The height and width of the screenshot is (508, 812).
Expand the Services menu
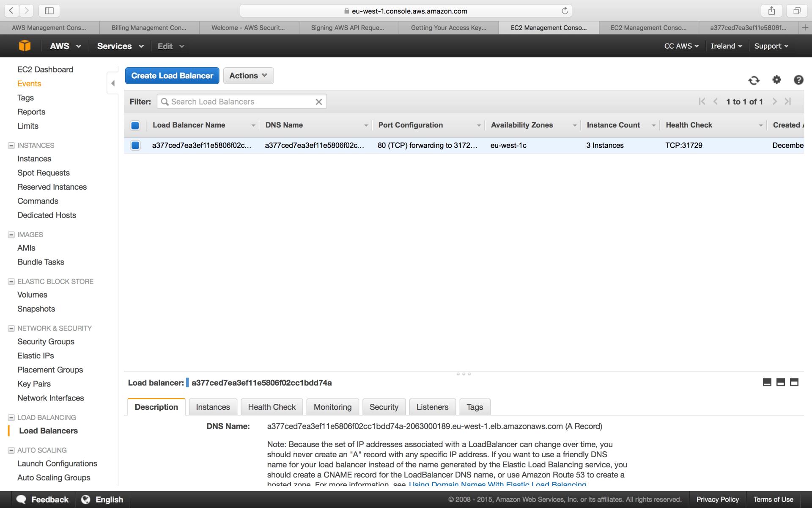120,46
